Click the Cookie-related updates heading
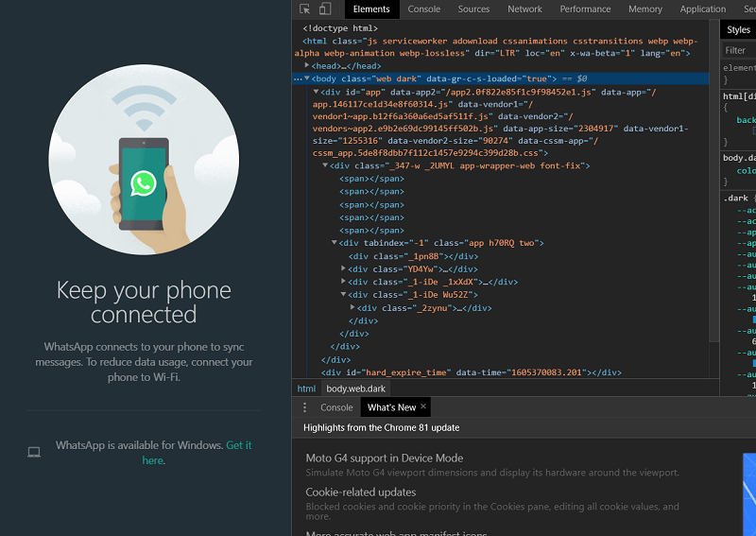Image resolution: width=756 pixels, height=536 pixels. [x=361, y=493]
